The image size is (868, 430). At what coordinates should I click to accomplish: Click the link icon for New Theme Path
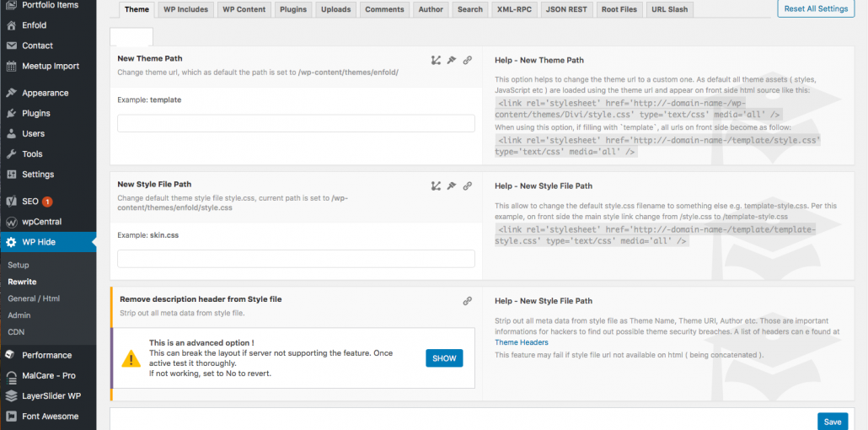click(x=468, y=60)
